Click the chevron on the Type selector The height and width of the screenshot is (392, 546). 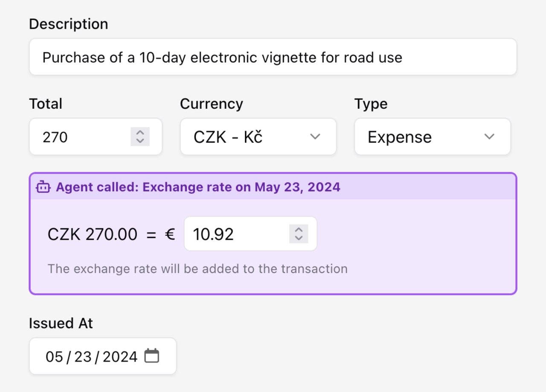click(x=489, y=136)
